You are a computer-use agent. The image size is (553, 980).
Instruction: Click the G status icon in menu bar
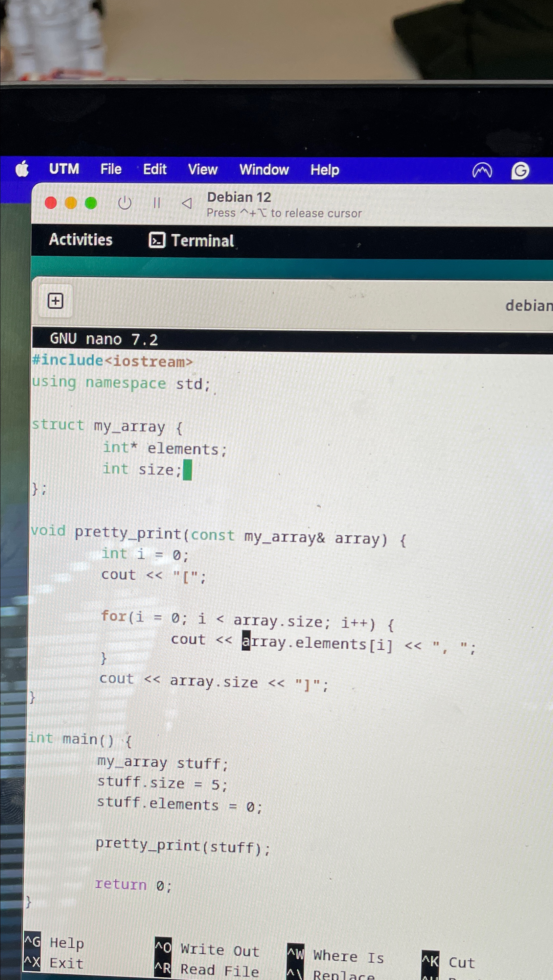coord(520,171)
